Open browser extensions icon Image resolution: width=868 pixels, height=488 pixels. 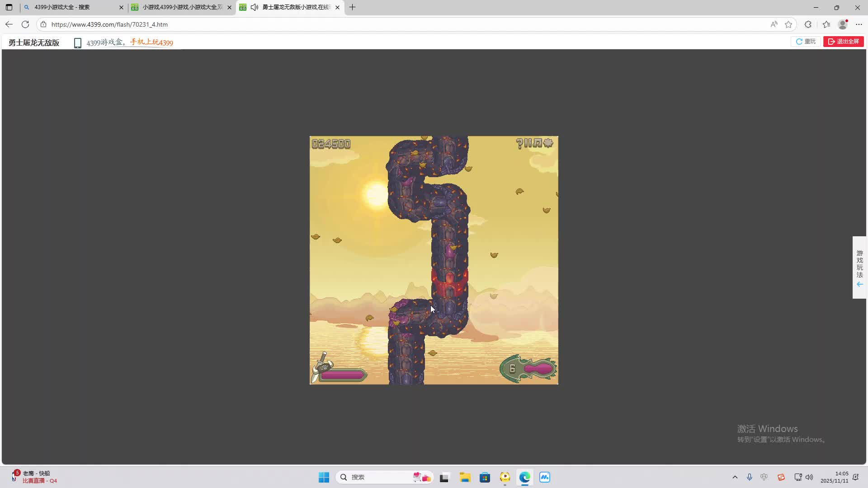click(808, 24)
